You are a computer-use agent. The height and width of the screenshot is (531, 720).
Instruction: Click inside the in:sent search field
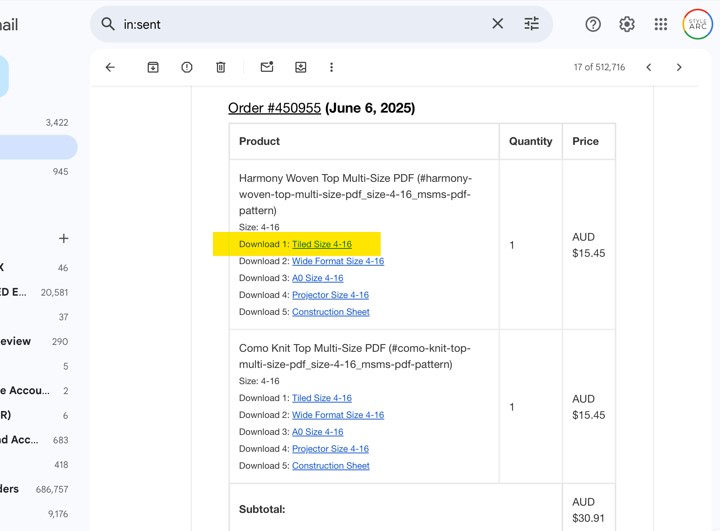303,24
